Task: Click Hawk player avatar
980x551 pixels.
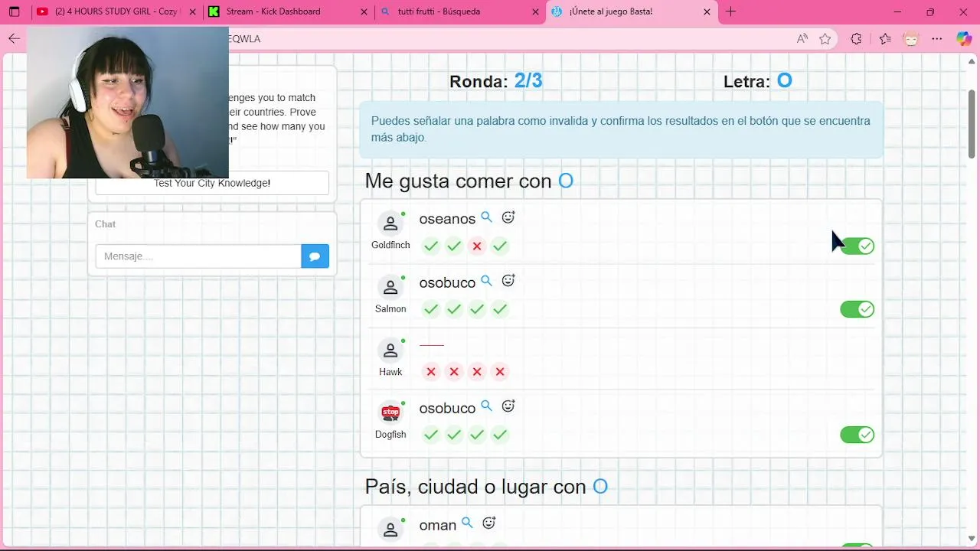Action: click(x=390, y=350)
